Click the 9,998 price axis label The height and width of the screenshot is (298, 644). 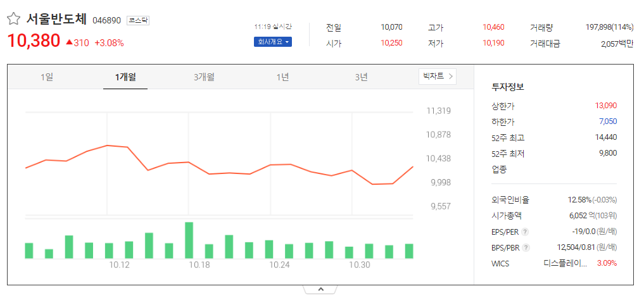click(x=440, y=182)
